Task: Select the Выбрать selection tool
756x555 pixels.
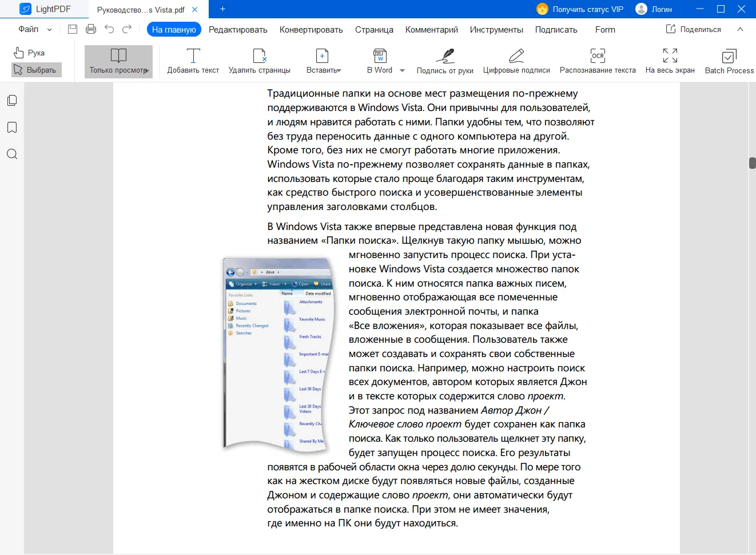Action: [36, 70]
